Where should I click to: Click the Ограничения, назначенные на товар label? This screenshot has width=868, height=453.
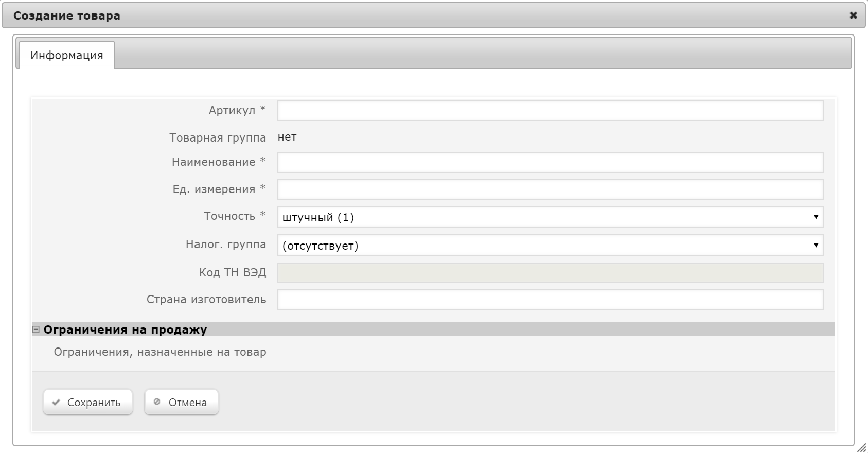pyautogui.click(x=160, y=352)
